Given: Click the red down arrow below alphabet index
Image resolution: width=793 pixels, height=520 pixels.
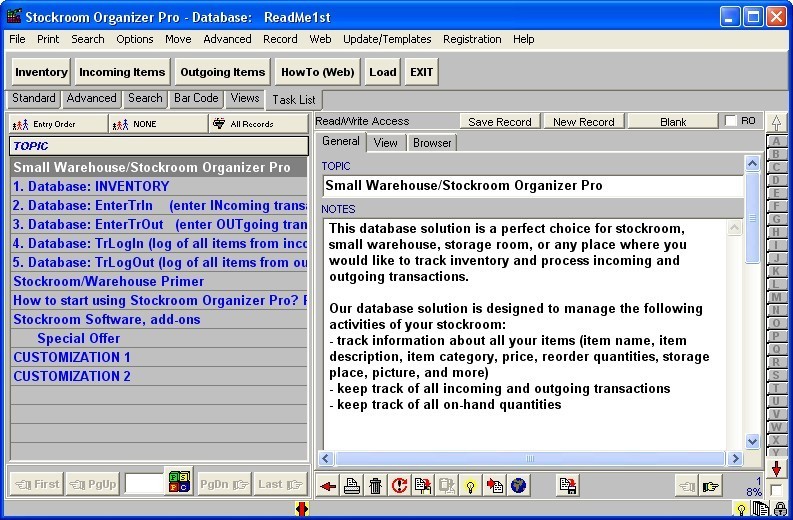Looking at the screenshot, I should point(776,469).
